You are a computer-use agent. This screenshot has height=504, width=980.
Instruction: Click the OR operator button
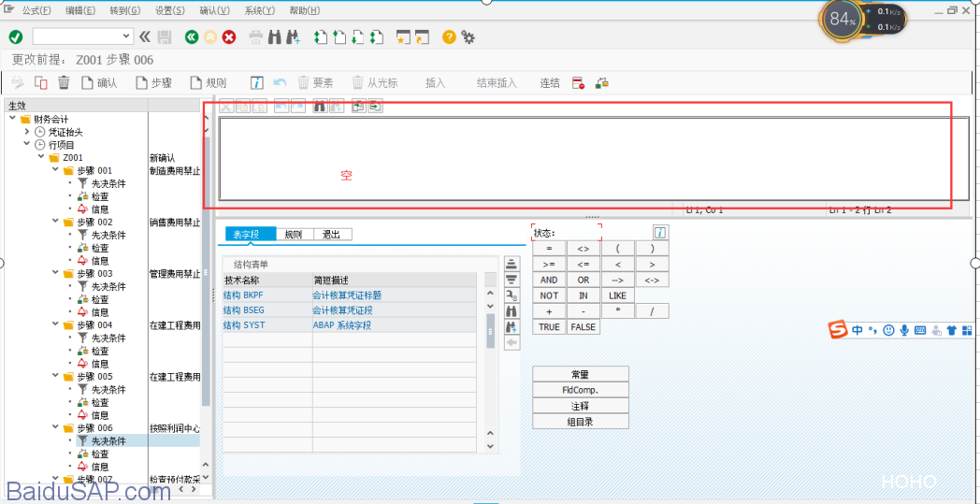[584, 280]
